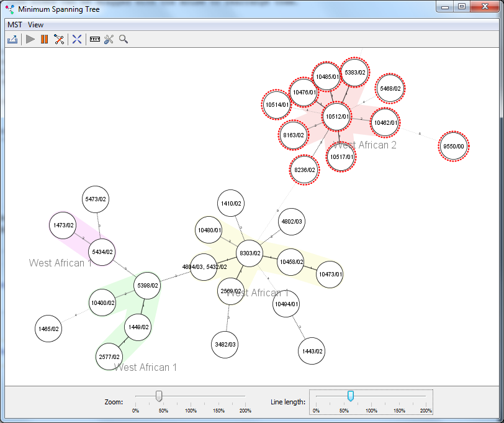The height and width of the screenshot is (423, 504).
Task: Select node 1473/02 in pink cluster
Action: click(x=64, y=225)
